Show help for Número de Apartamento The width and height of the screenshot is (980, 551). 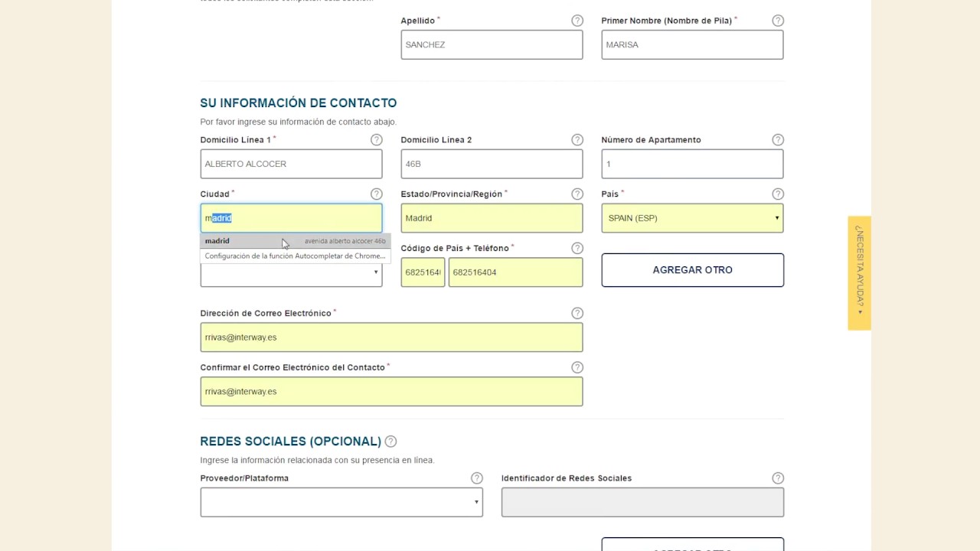click(778, 140)
